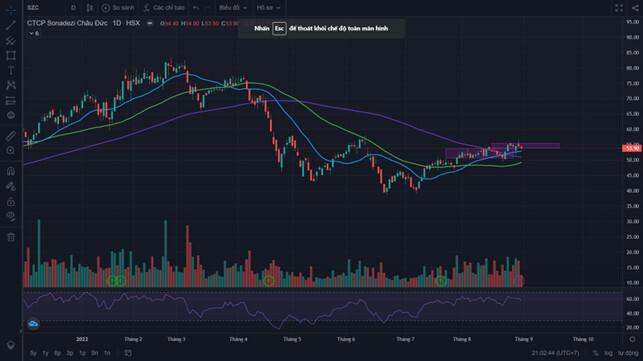The image size is (643, 361).
Task: Click the purple circle marker on volume bars
Action: (520, 281)
